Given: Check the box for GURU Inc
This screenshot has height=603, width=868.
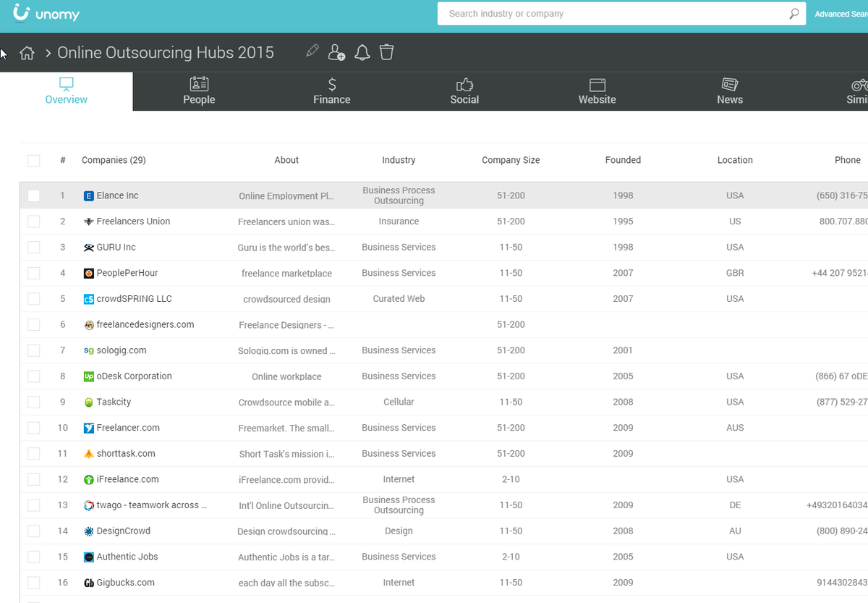Looking at the screenshot, I should (x=34, y=248).
